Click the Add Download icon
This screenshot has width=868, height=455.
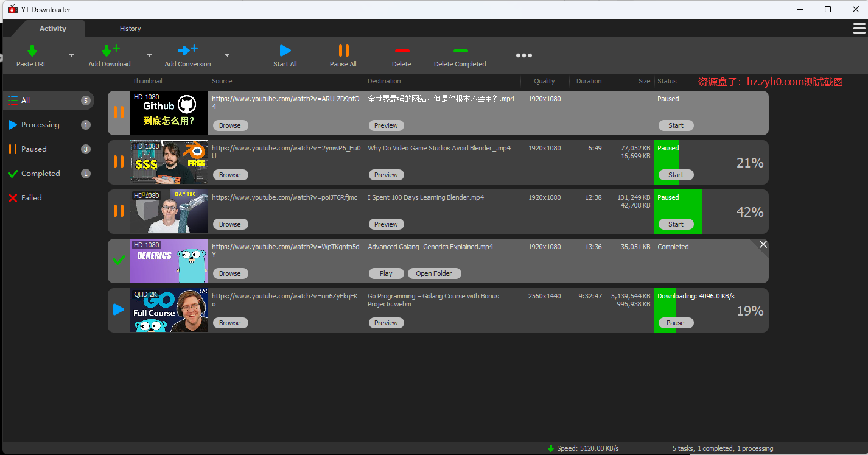click(x=110, y=51)
